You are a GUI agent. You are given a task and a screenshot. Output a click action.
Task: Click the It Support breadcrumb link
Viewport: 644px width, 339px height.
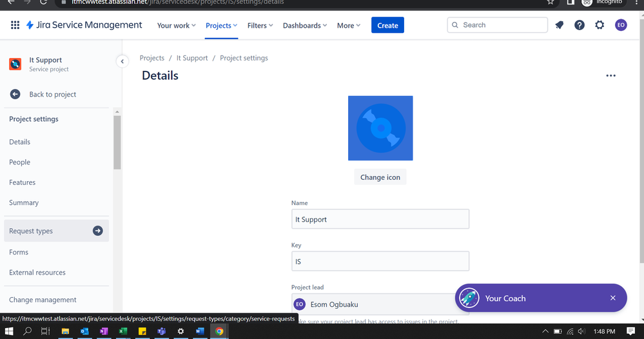(192, 58)
